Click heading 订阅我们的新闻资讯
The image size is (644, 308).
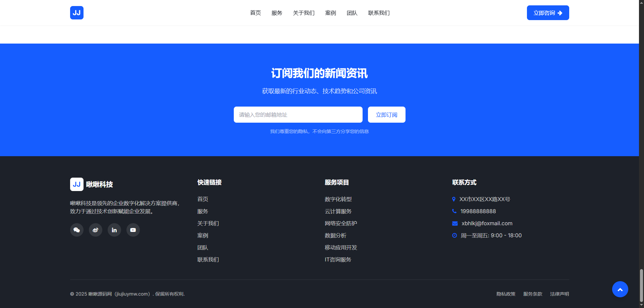click(320, 73)
